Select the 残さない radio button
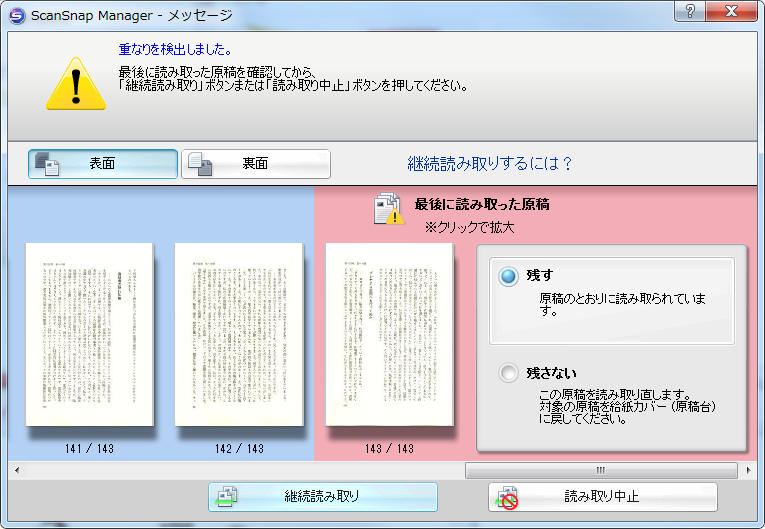 pyautogui.click(x=509, y=373)
